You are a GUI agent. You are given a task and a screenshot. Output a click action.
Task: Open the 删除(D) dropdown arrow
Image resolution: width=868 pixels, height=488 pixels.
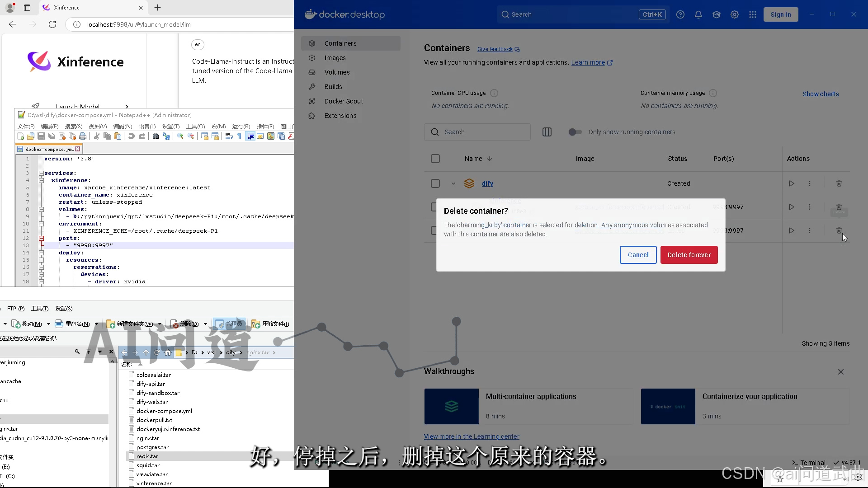tap(205, 324)
